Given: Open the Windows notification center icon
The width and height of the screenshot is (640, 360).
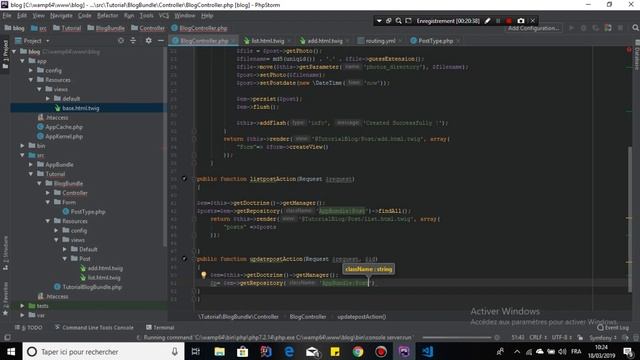Looking at the screenshot, I should 629,351.
